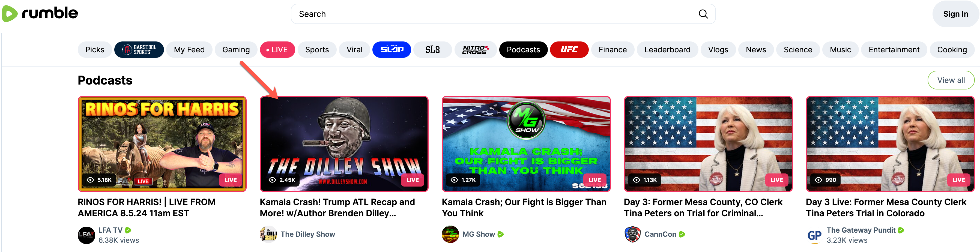Open the MG Show channel avatar
This screenshot has width=980, height=252.
coord(450,234)
